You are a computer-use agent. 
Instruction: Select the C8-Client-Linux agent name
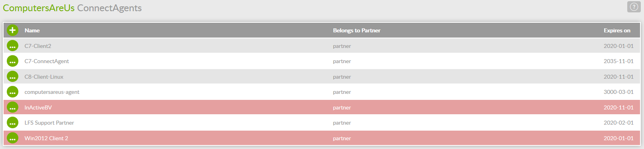44,77
